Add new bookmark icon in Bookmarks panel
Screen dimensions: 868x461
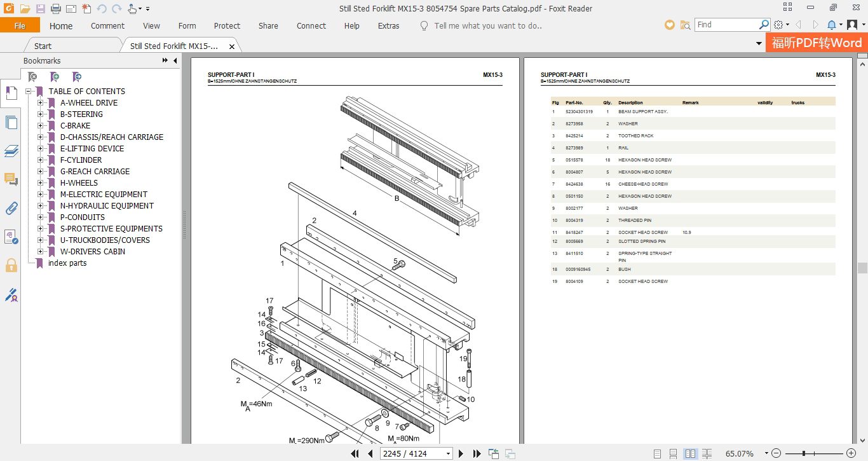click(x=55, y=77)
